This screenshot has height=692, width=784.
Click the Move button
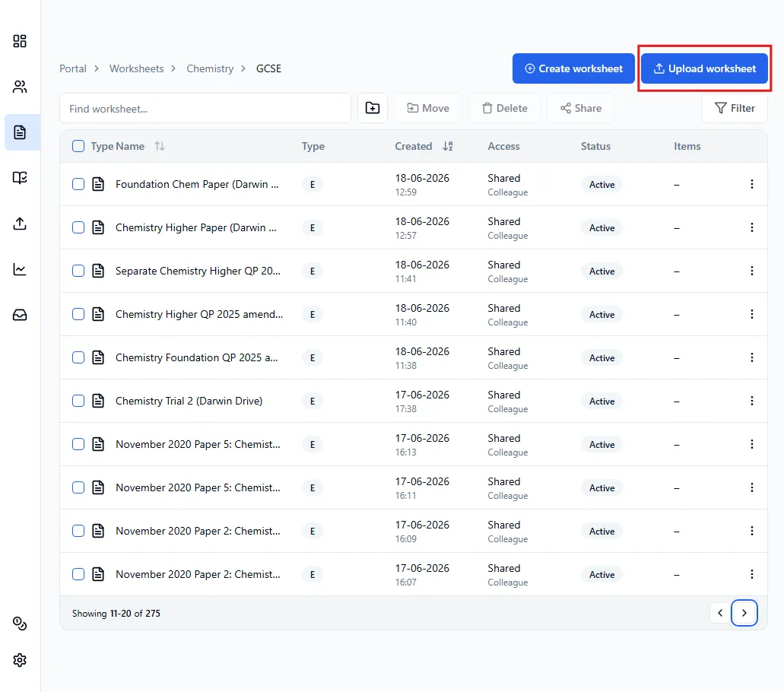click(428, 108)
